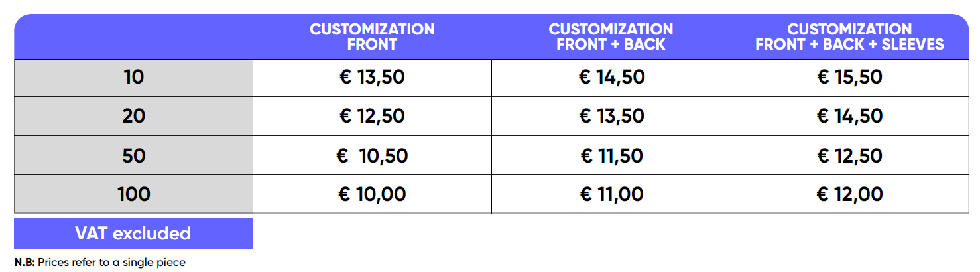Click the € 11,00 price cell
Viewport: 980px width, 272px height.
tap(611, 194)
